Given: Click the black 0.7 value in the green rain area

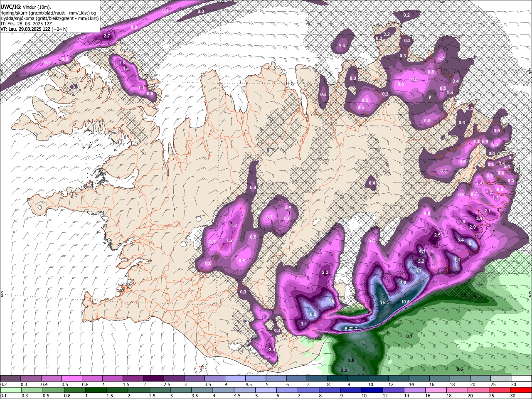Looking at the screenshot, I should click(409, 336).
